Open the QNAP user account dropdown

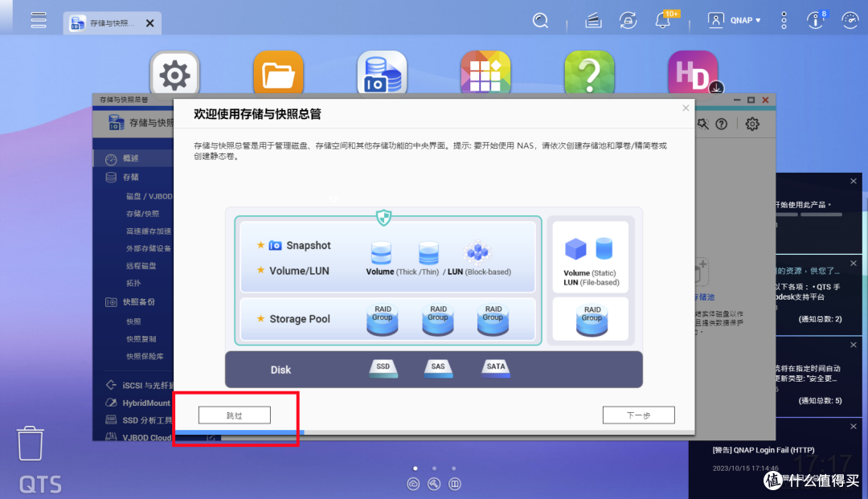734,20
